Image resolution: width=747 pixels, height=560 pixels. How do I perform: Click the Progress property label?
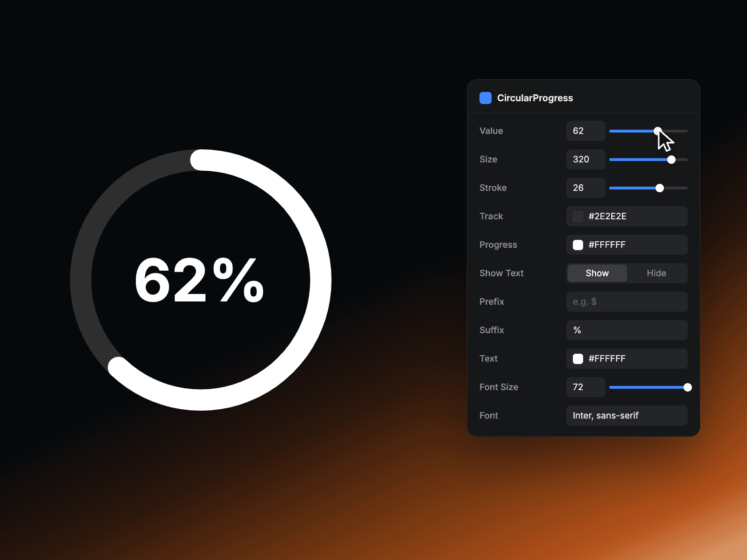[x=498, y=245]
